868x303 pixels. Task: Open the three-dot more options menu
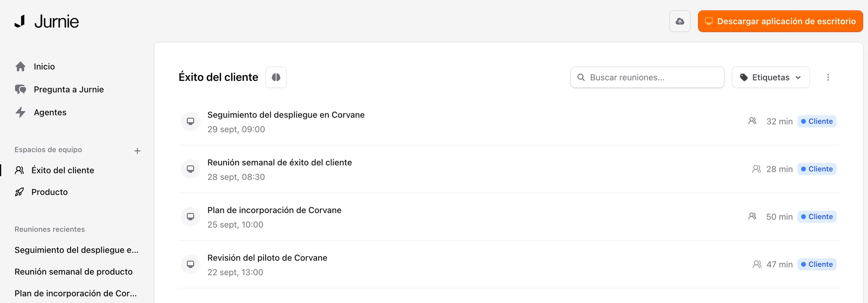coord(828,77)
